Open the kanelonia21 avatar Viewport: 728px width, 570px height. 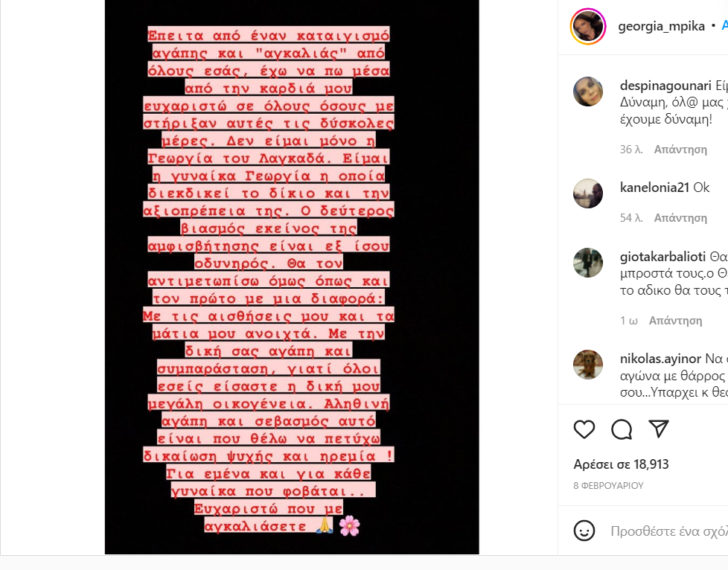pyautogui.click(x=588, y=193)
